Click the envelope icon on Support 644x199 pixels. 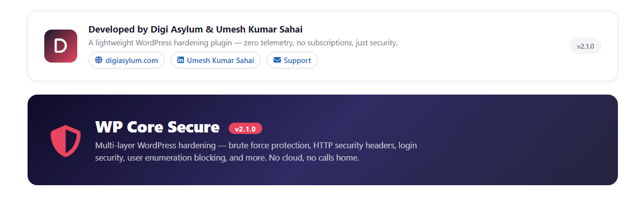click(x=277, y=60)
